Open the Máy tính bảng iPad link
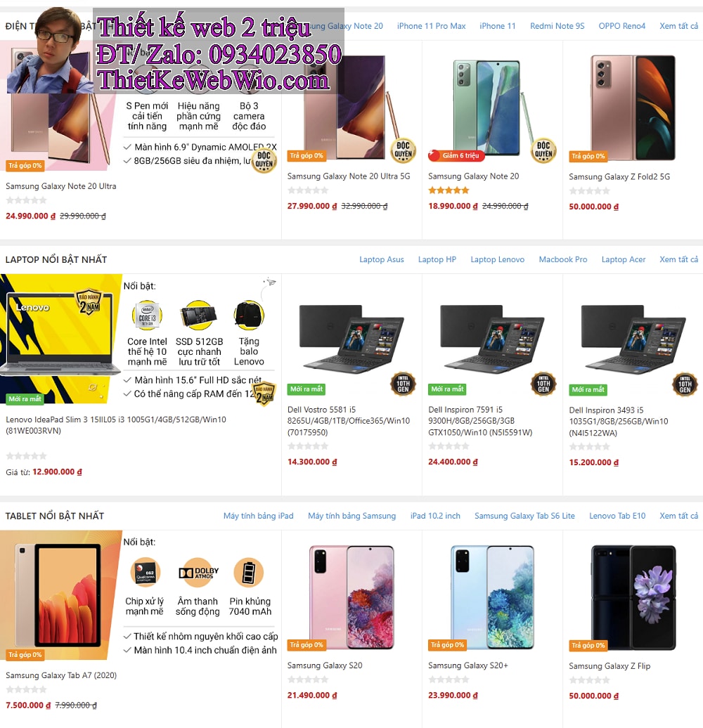703x728 pixels. [x=259, y=516]
